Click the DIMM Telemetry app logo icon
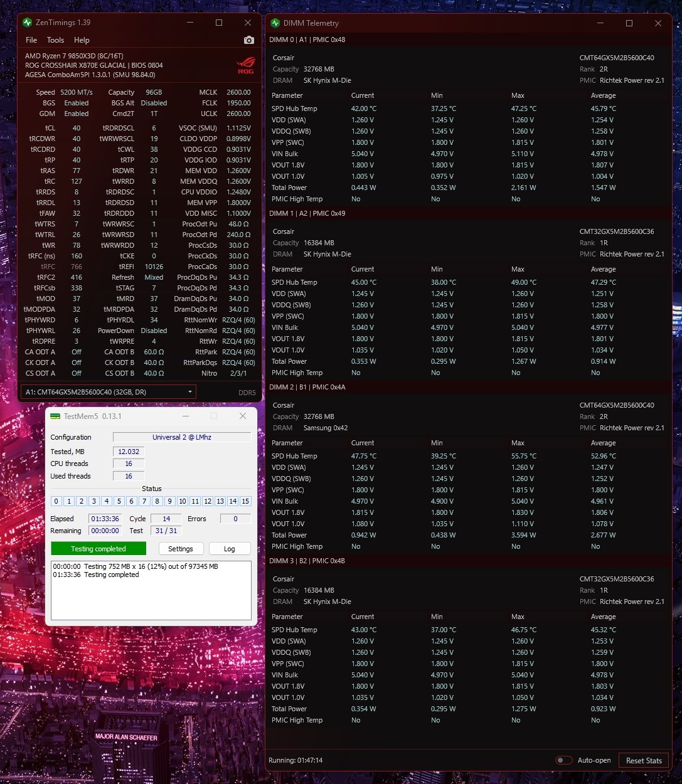Screen dimensions: 682x784 pyautogui.click(x=275, y=23)
